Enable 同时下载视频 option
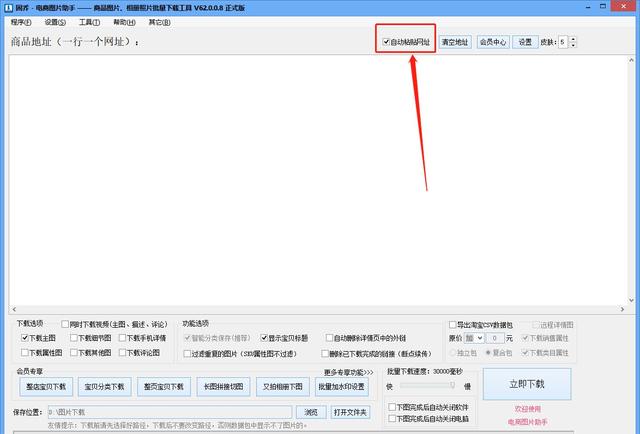Viewport: 640px width, 434px height. 64,325
